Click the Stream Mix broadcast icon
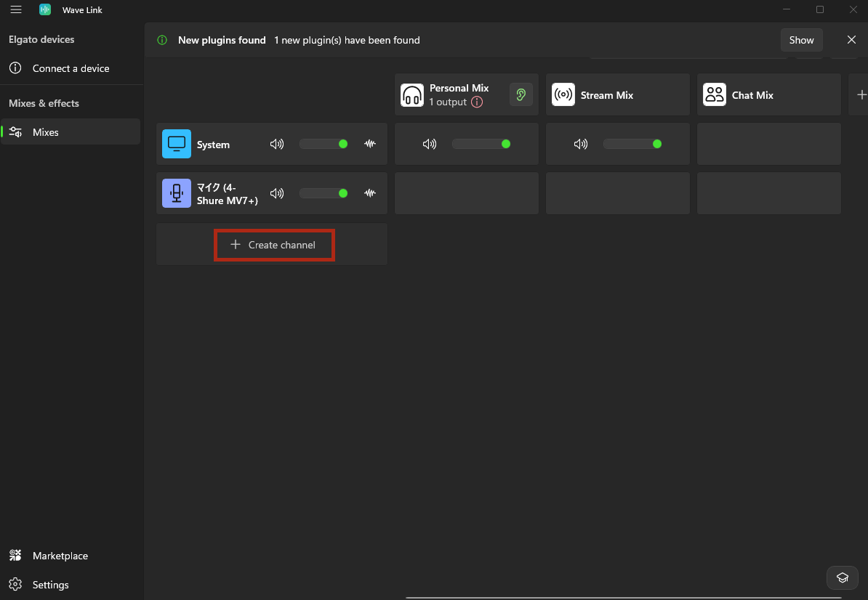 tap(563, 94)
